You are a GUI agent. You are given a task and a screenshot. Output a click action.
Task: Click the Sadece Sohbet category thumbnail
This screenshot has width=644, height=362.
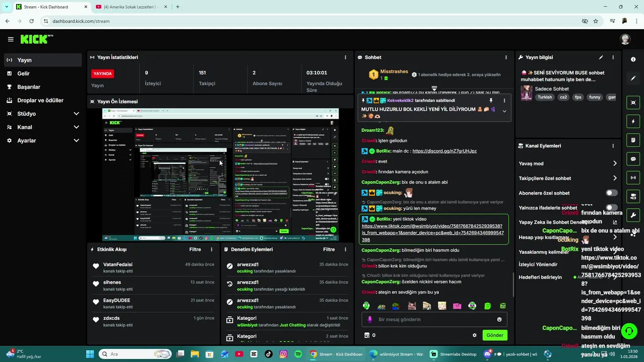[526, 93]
